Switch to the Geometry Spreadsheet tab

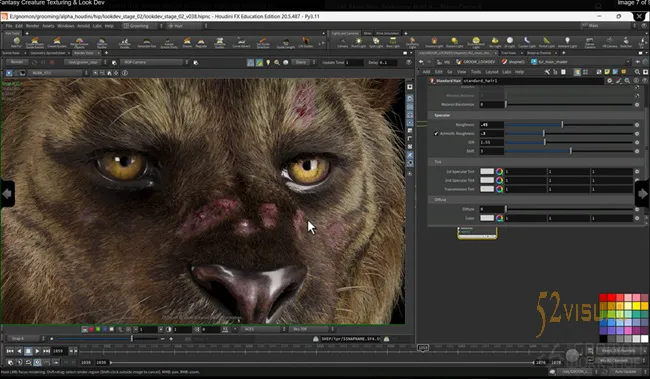[x=48, y=53]
